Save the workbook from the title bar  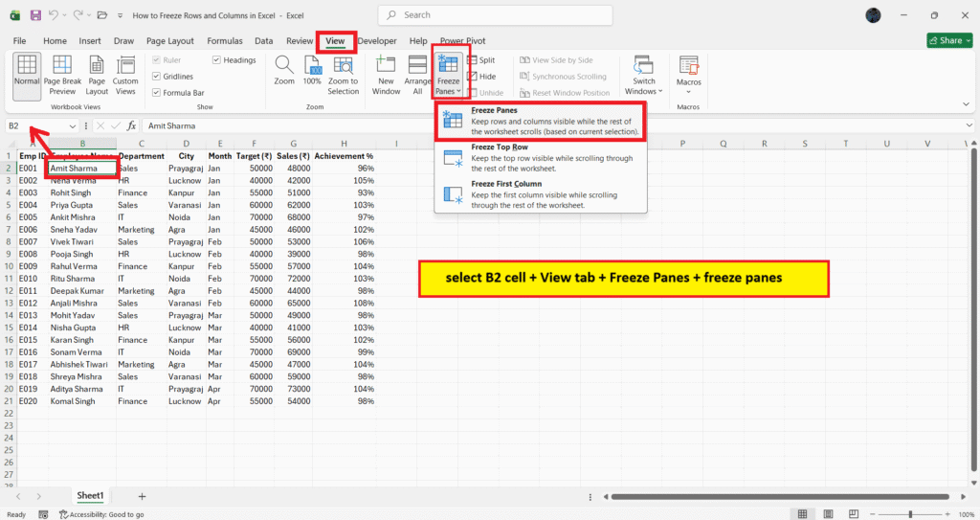(x=35, y=15)
